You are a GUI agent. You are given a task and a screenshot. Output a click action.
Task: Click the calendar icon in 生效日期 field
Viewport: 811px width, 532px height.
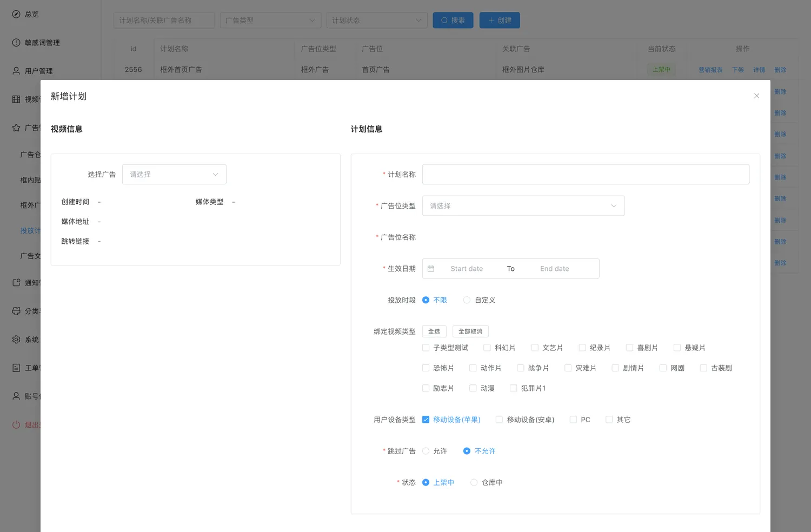pyautogui.click(x=431, y=269)
